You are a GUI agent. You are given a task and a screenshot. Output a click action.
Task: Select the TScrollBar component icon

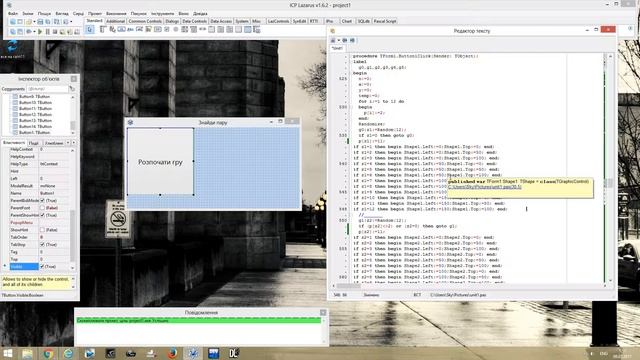coord(202,29)
